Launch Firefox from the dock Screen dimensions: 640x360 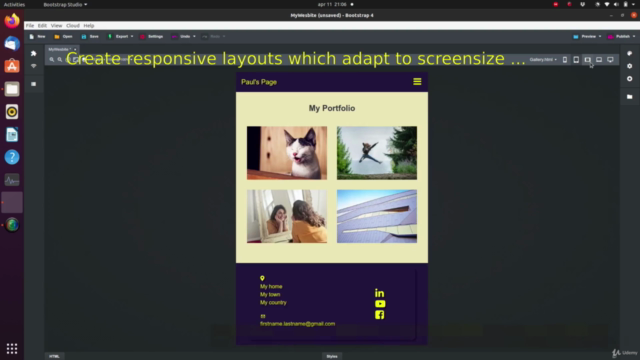(x=12, y=20)
